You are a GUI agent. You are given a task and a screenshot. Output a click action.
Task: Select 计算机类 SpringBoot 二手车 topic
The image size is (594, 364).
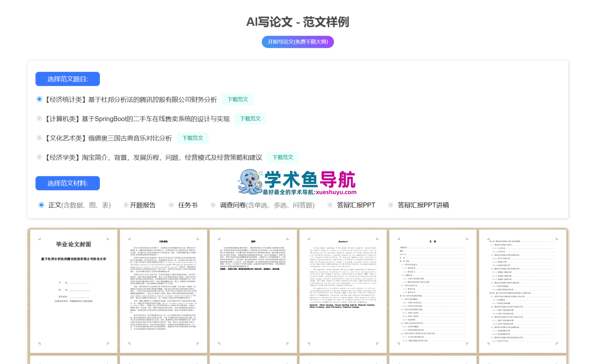39,118
